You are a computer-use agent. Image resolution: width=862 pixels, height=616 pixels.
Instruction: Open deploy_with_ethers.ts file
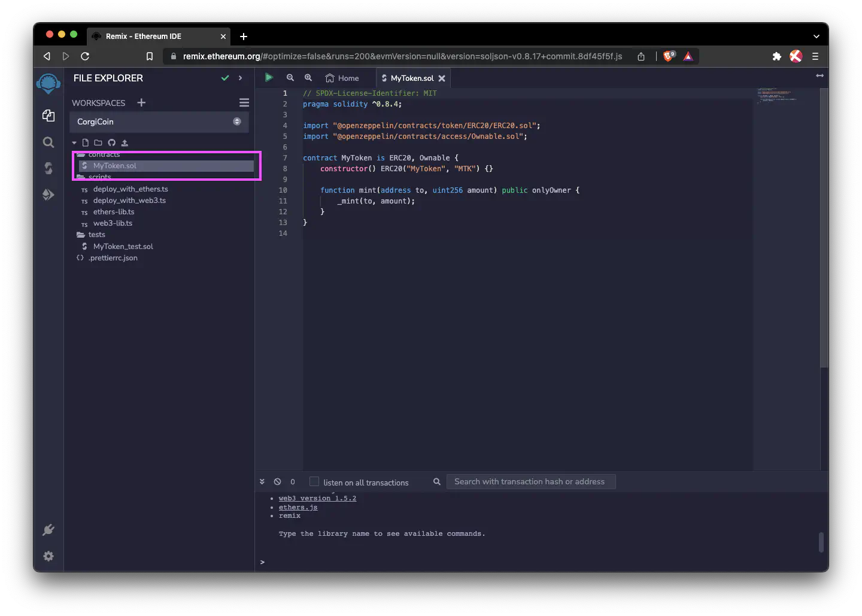(130, 189)
